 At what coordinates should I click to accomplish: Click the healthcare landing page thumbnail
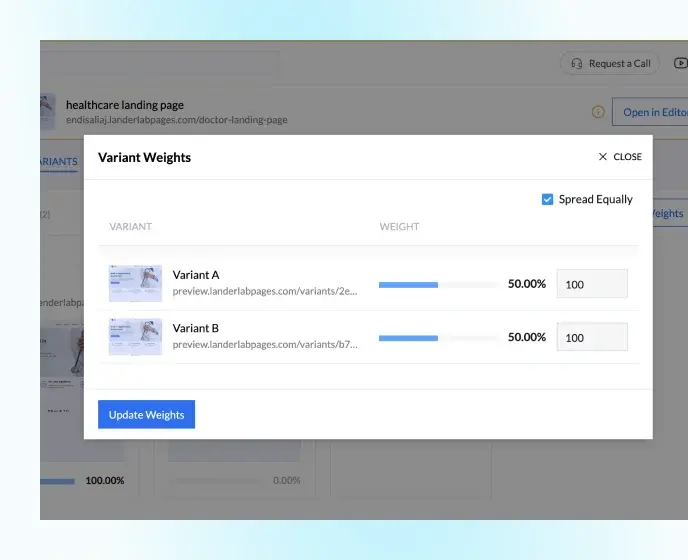coord(47,111)
